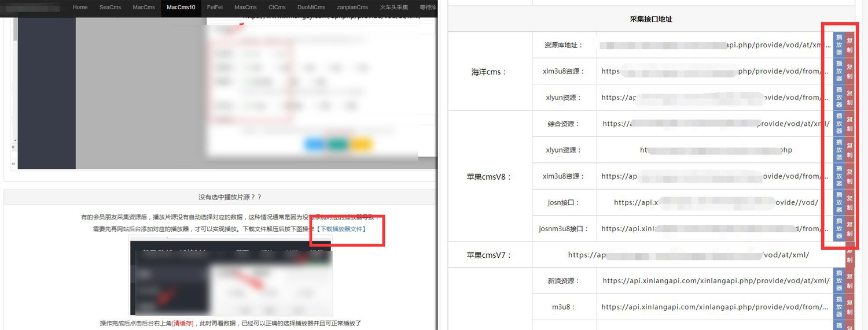Click 播放器 button for 新浪资源 row

click(839, 281)
